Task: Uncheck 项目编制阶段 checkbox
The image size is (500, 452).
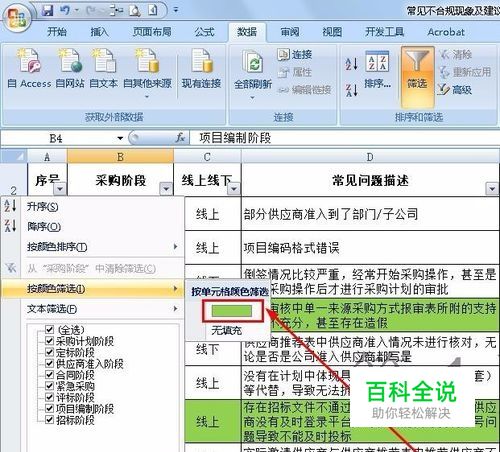Action: [x=49, y=408]
